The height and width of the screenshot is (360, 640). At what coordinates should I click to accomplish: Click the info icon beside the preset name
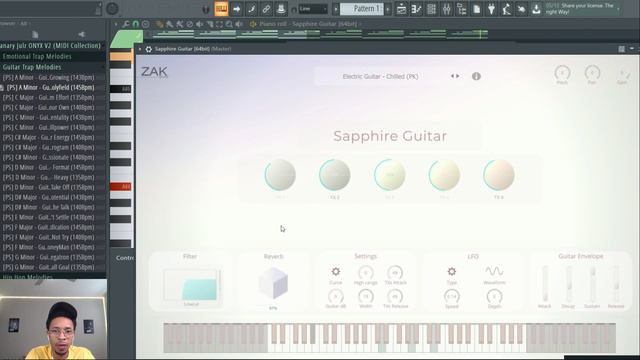[x=476, y=76]
